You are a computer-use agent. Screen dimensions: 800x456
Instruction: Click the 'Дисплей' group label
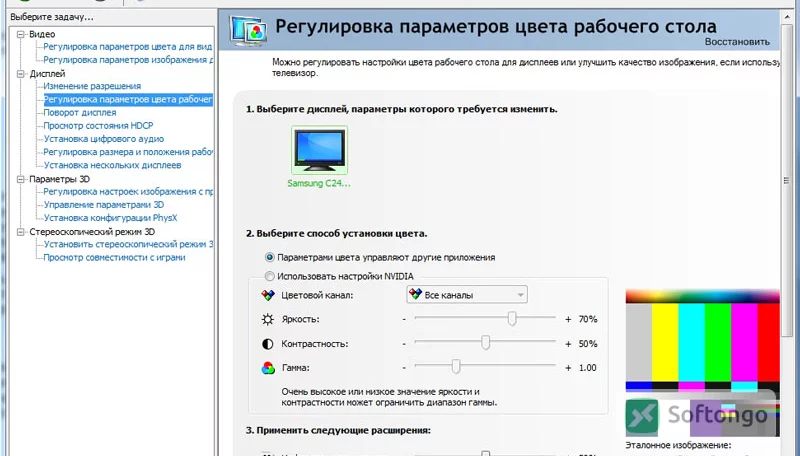47,74
